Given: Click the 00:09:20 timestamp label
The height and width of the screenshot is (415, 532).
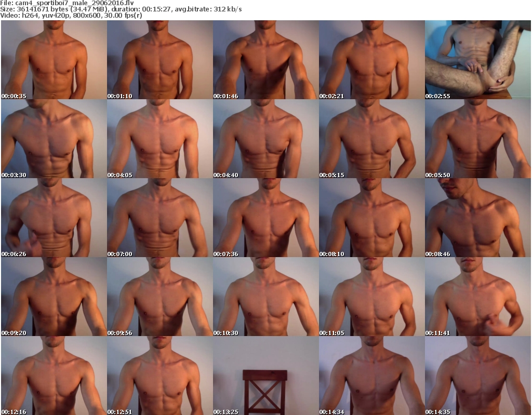Looking at the screenshot, I should [x=14, y=333].
